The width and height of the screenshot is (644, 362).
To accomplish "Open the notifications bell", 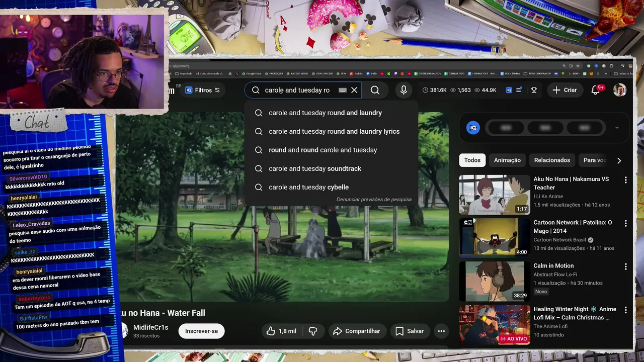I will pos(595,90).
